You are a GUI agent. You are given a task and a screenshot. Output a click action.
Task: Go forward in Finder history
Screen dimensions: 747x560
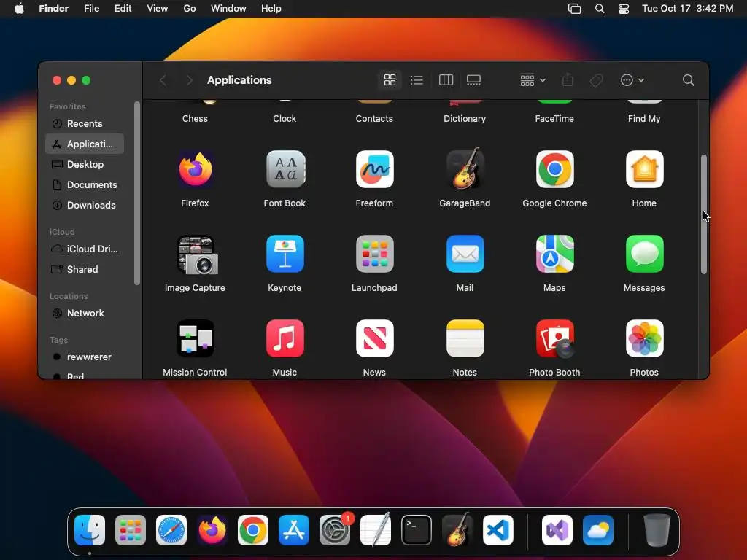[x=189, y=80]
